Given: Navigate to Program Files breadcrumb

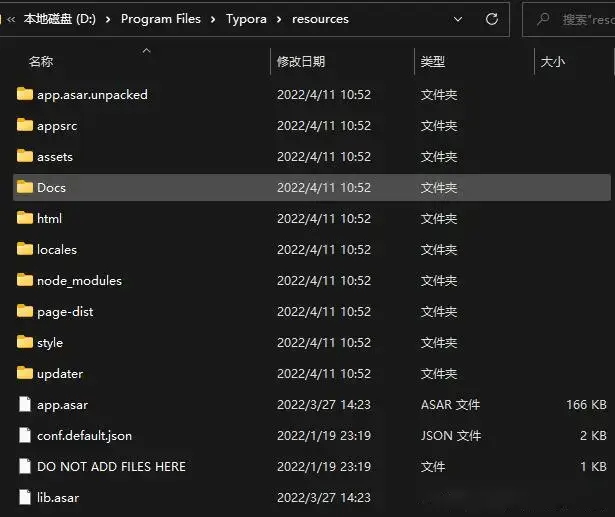Looking at the screenshot, I should pyautogui.click(x=161, y=19).
